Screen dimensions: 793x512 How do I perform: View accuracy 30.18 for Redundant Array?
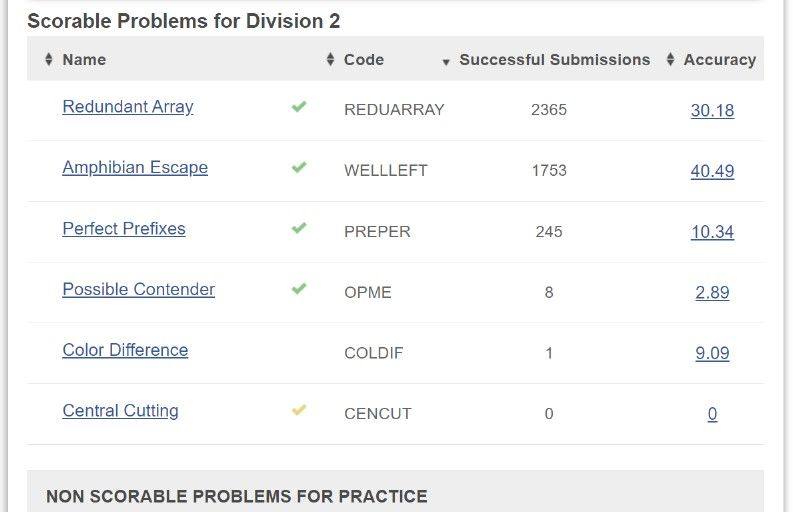712,110
